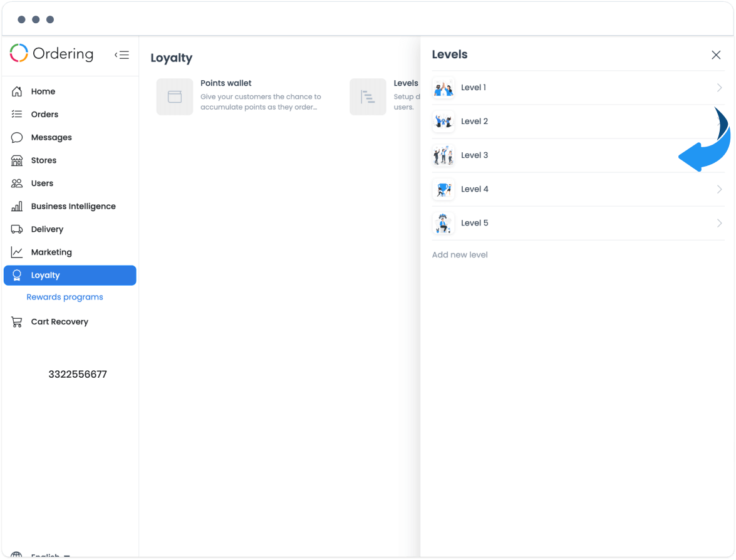
Task: Open the Orders menu item
Action: click(x=70, y=114)
